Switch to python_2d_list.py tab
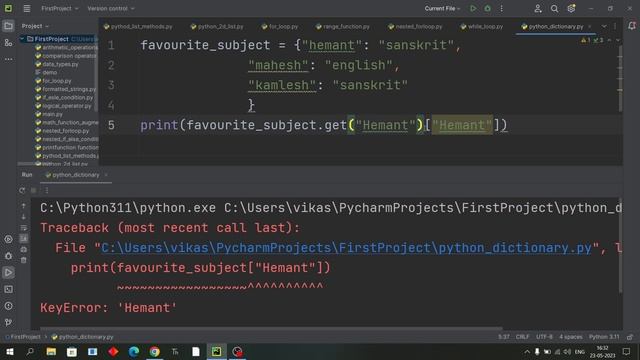 (217, 27)
